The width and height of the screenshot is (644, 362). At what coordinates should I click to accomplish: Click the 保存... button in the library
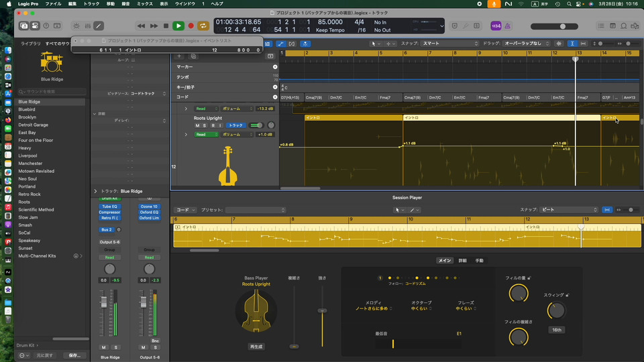(x=74, y=355)
